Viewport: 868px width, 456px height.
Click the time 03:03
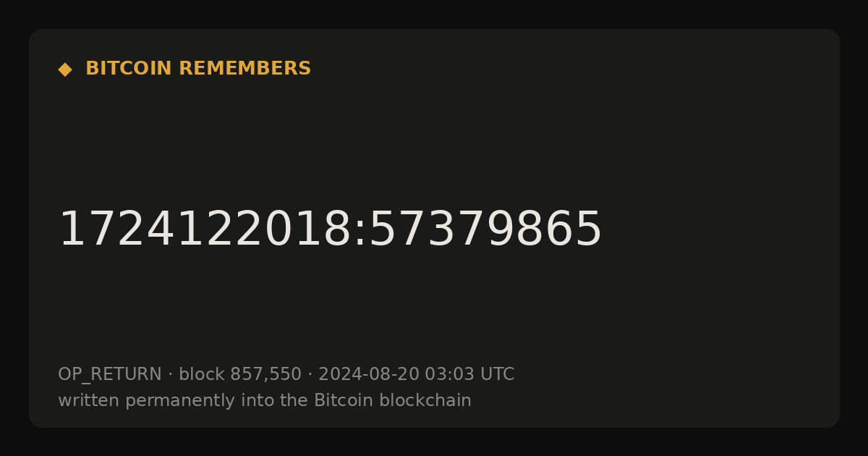pos(449,374)
